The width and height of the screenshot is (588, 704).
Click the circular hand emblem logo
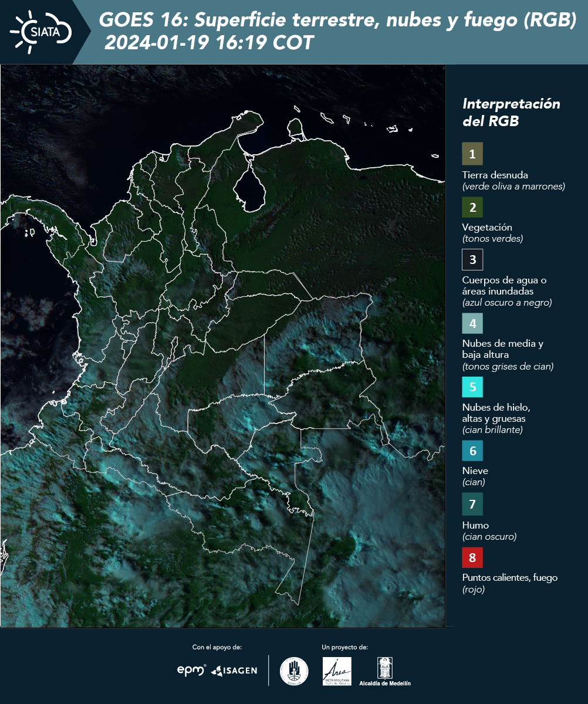(x=294, y=671)
